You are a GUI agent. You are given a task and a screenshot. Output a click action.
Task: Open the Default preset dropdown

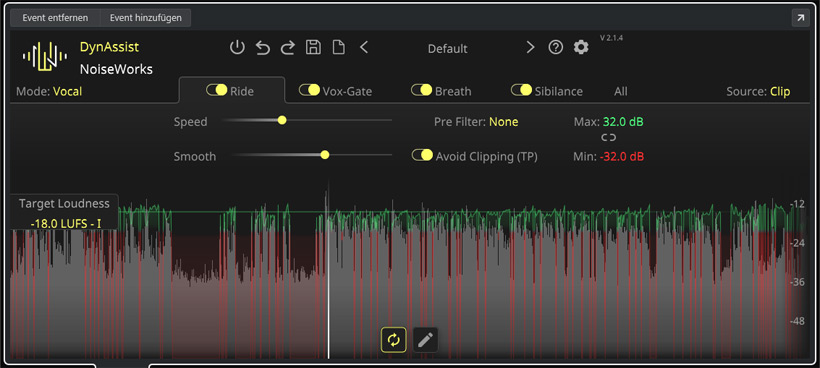point(448,49)
